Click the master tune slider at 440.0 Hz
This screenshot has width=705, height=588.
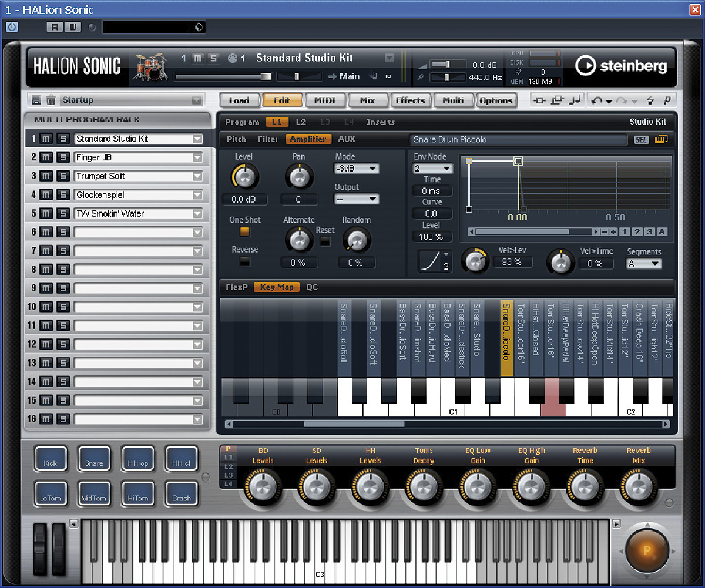(x=448, y=77)
